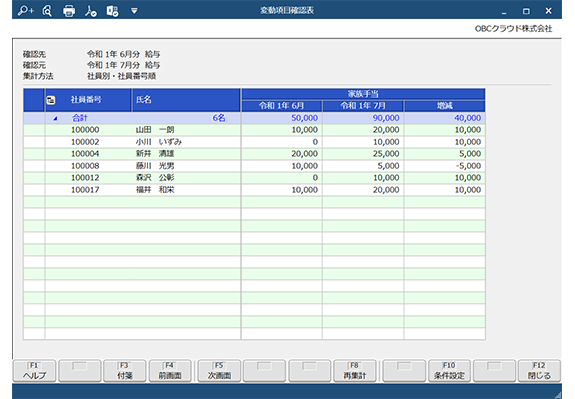Image resolution: width=575 pixels, height=399 pixels.
Task: Collapse the 合計 row triangle
Action: pyautogui.click(x=55, y=118)
